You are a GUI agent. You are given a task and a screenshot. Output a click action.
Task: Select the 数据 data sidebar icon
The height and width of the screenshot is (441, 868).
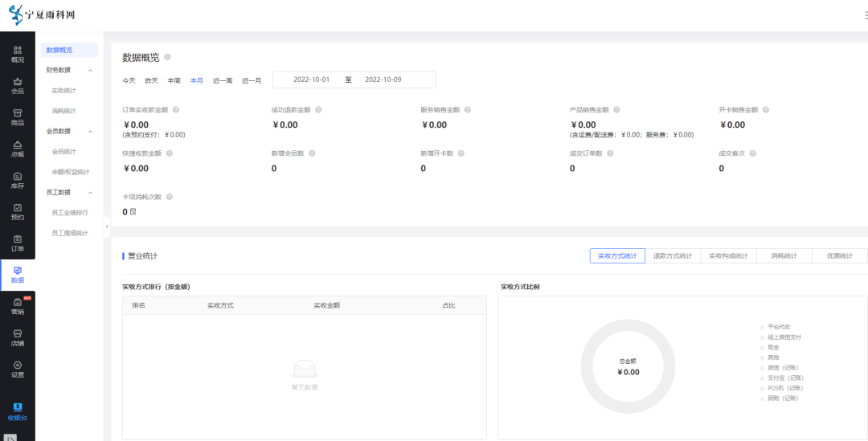17,275
